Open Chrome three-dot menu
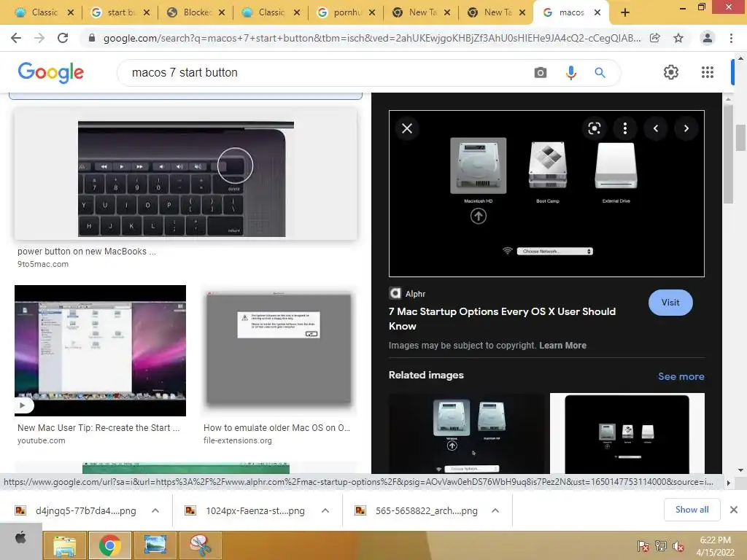This screenshot has height=560, width=747. 731,38
